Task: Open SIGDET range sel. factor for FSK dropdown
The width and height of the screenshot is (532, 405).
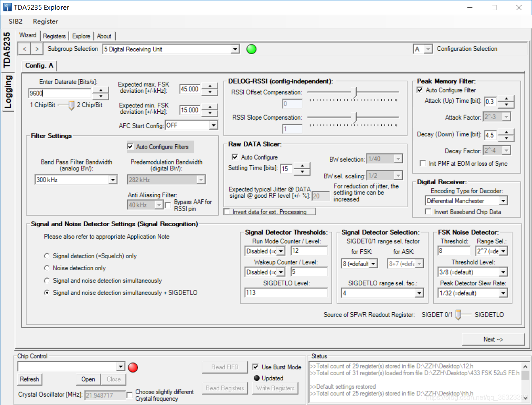Action: pyautogui.click(x=373, y=264)
